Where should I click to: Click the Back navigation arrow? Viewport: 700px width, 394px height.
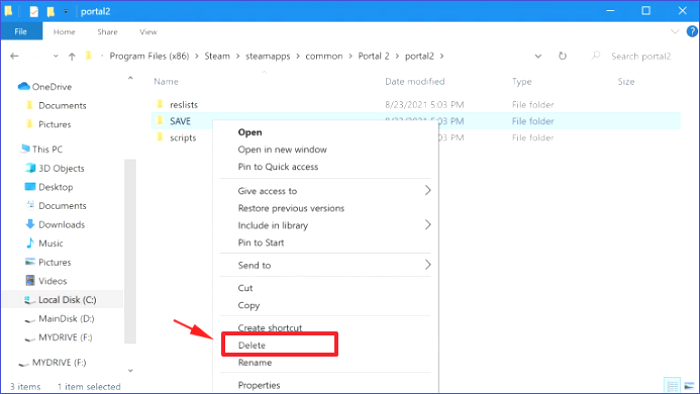[14, 56]
